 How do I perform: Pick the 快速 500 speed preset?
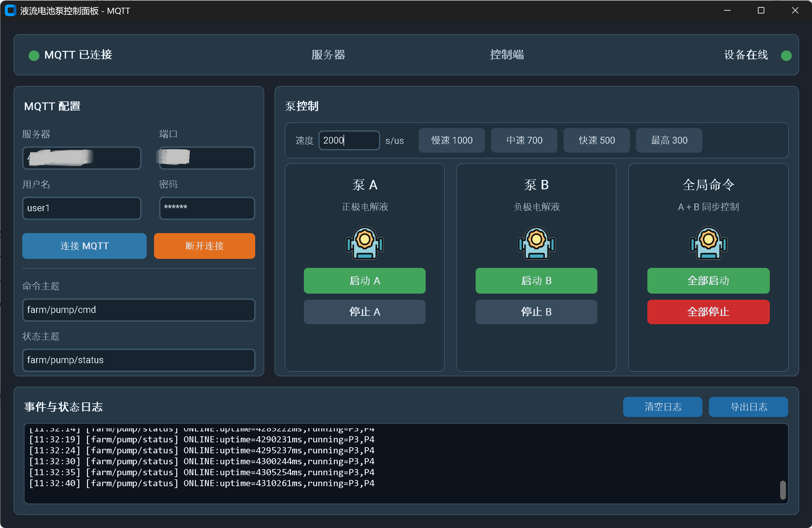[596, 140]
